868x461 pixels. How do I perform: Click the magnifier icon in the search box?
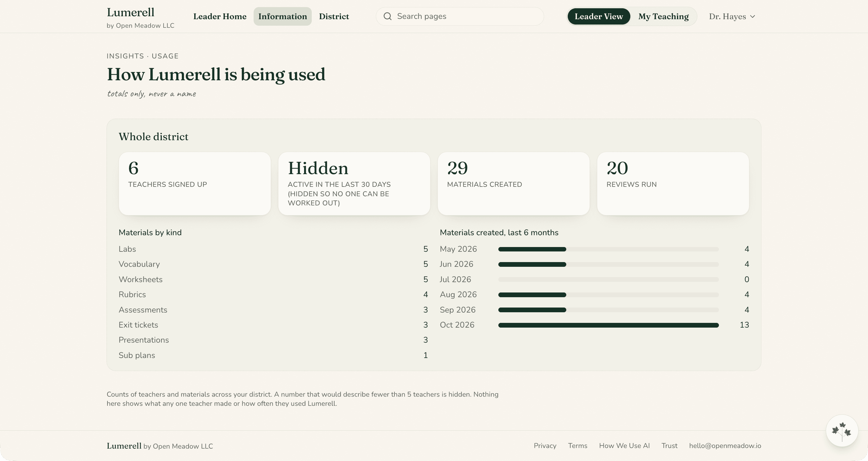click(387, 16)
